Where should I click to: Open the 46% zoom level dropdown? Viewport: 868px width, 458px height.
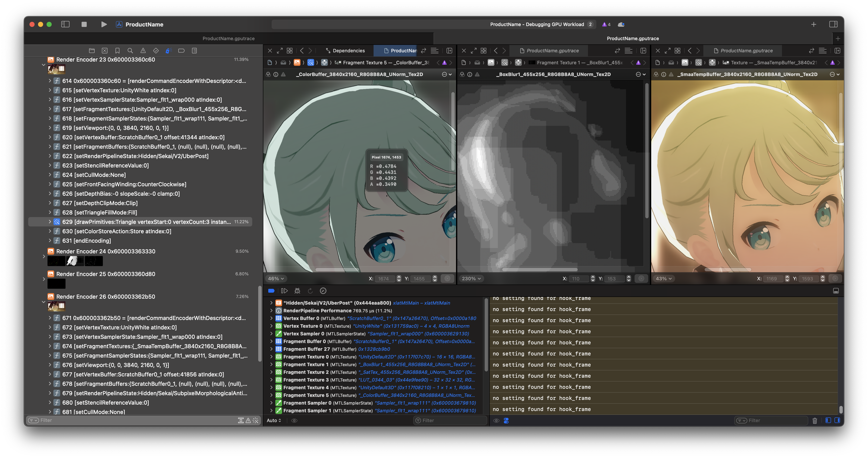276,279
